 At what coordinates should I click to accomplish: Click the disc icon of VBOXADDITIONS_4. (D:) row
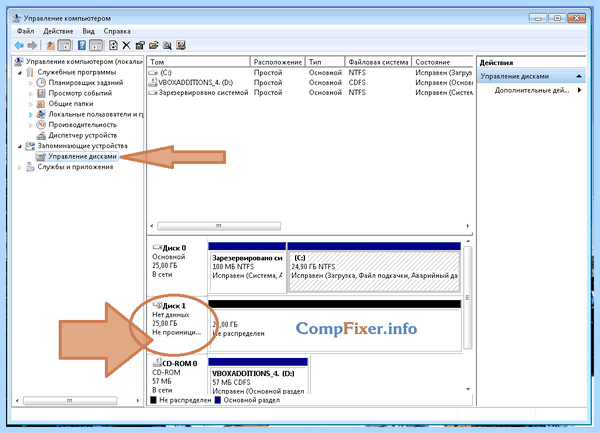(x=153, y=82)
